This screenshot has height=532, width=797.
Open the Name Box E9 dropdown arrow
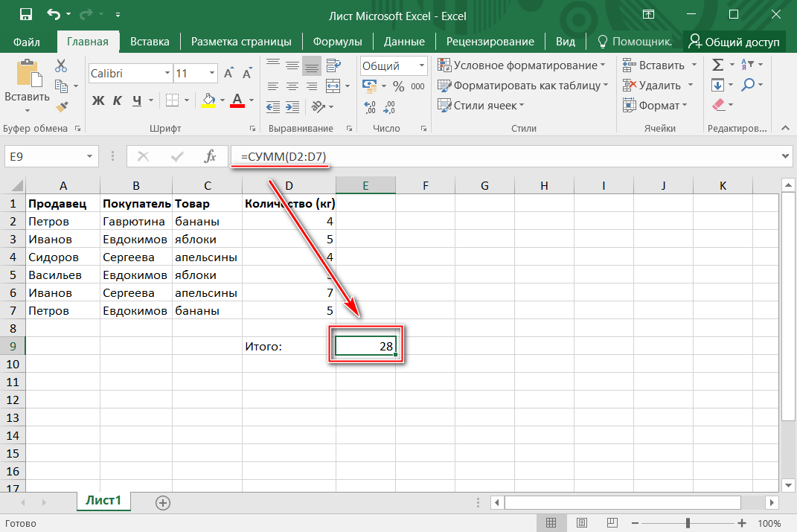coord(89,156)
